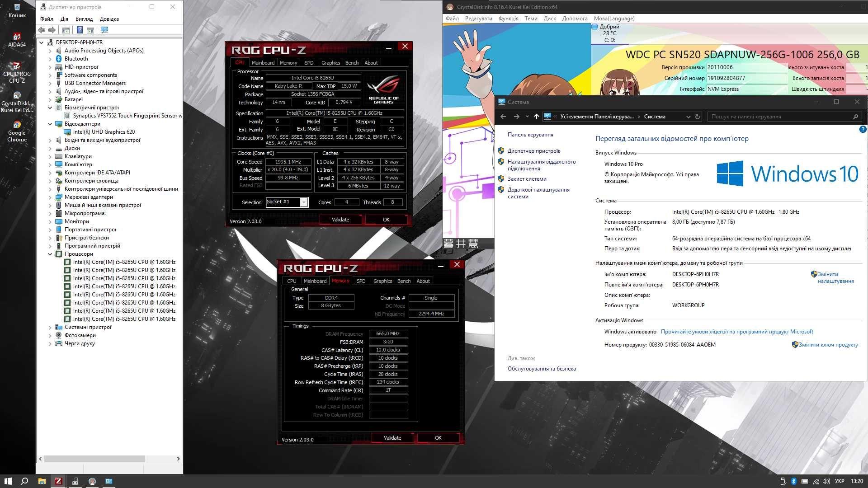
Task: Expand the Мережеві адаптери node
Action: point(50,197)
